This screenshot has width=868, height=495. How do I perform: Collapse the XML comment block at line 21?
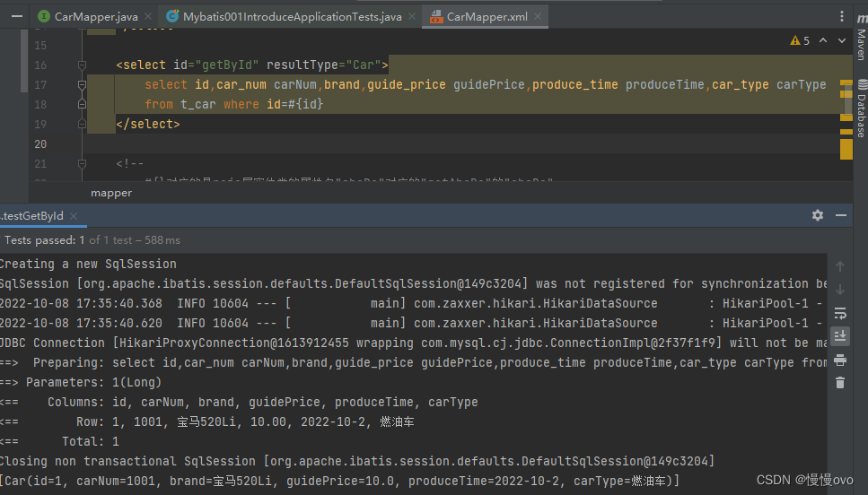[x=80, y=164]
